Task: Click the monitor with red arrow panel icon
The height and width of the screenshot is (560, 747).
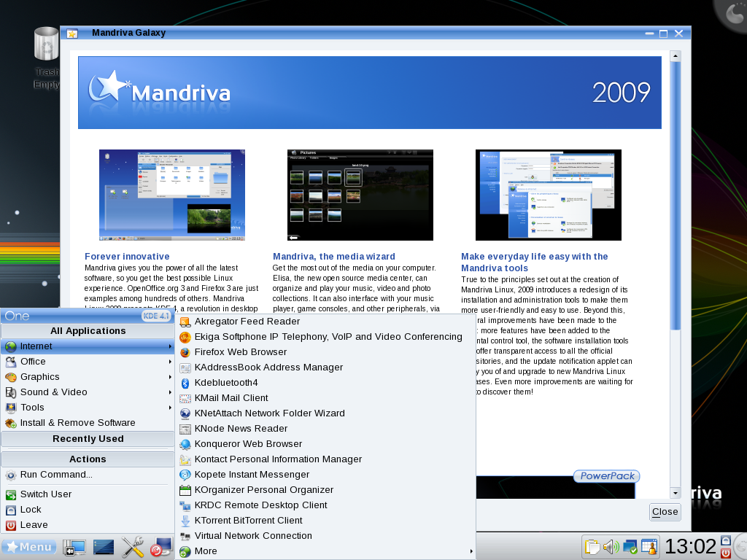Action: [161, 547]
